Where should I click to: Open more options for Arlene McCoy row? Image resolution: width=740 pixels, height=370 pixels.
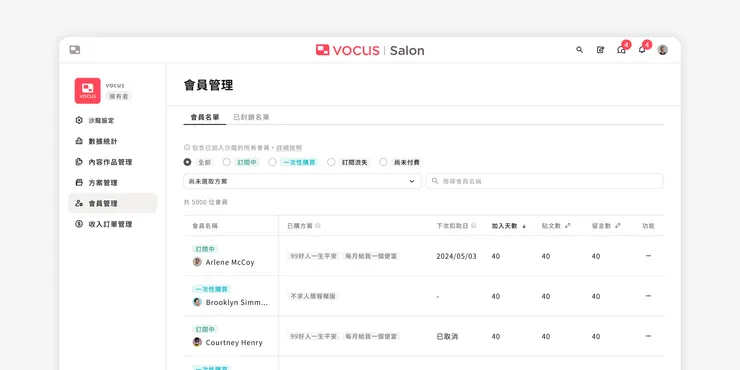[648, 256]
